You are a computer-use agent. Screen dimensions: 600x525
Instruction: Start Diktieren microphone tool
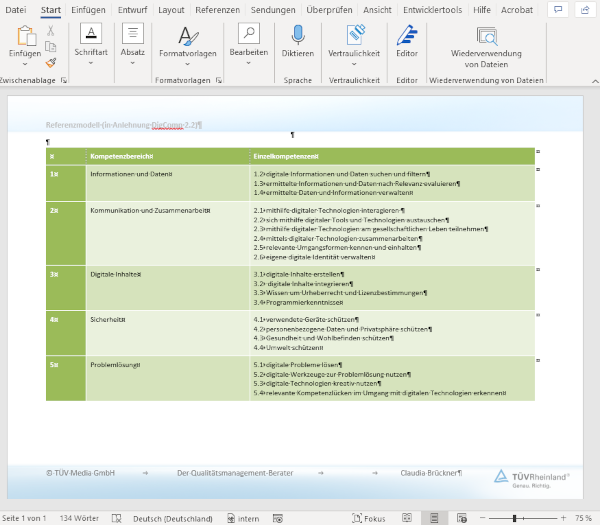(x=297, y=36)
